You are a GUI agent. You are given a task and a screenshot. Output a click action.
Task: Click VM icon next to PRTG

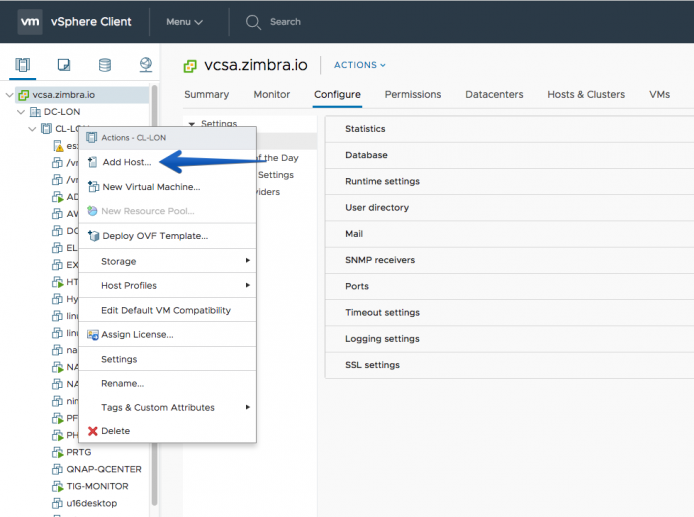tap(58, 452)
